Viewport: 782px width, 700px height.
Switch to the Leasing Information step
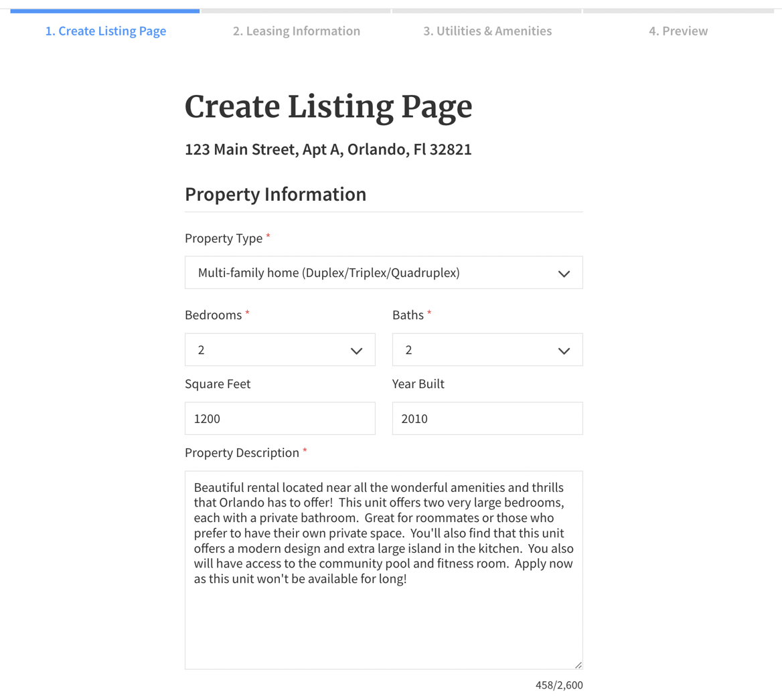click(x=297, y=31)
